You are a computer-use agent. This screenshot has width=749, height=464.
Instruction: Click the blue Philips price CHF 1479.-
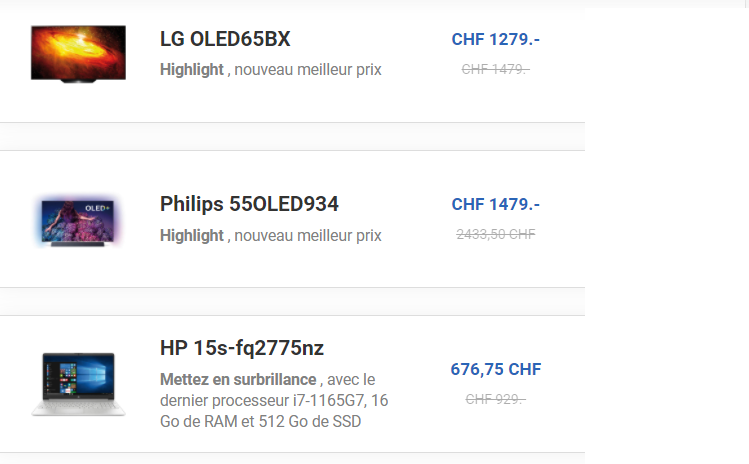495,204
